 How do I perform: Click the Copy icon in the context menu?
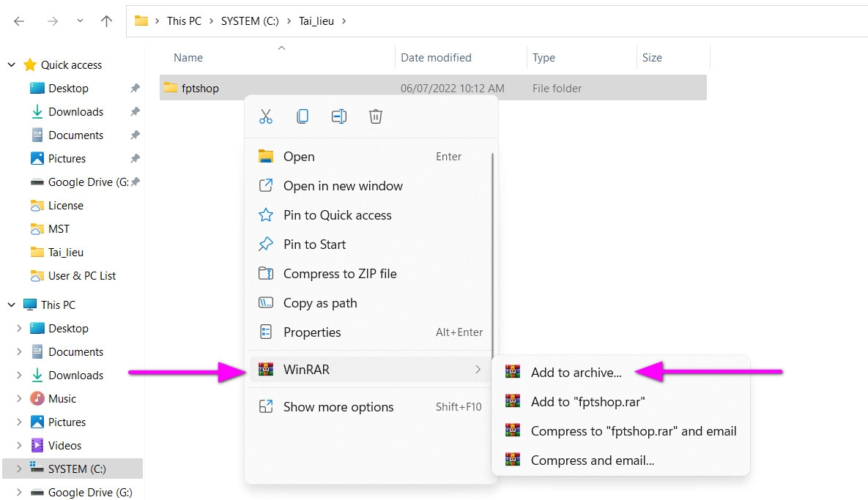click(303, 116)
